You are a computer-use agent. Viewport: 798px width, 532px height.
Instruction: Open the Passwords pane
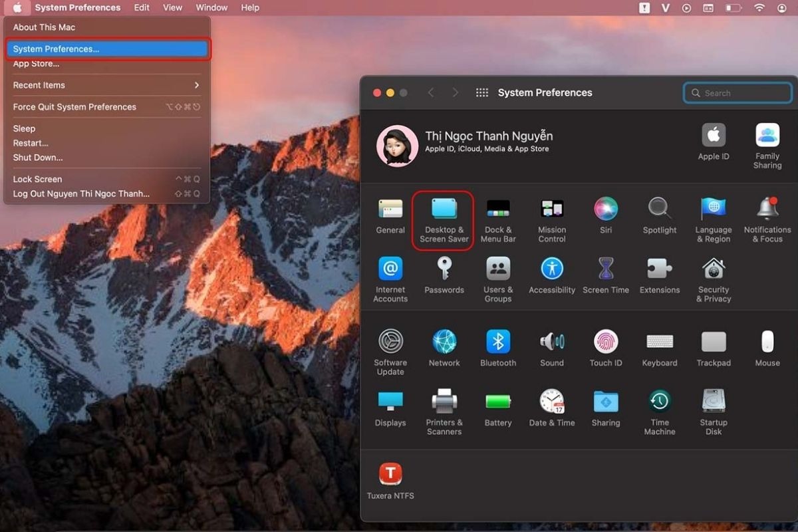pos(444,276)
